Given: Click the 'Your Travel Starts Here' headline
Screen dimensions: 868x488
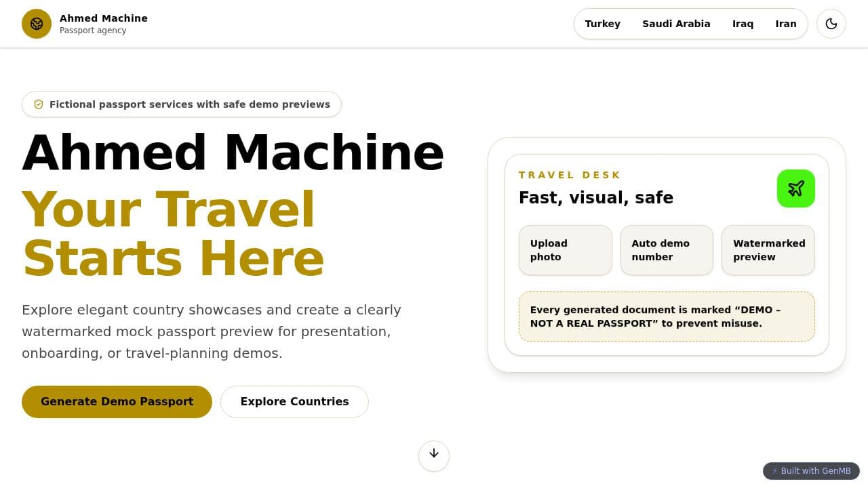Looking at the screenshot, I should pos(173,234).
